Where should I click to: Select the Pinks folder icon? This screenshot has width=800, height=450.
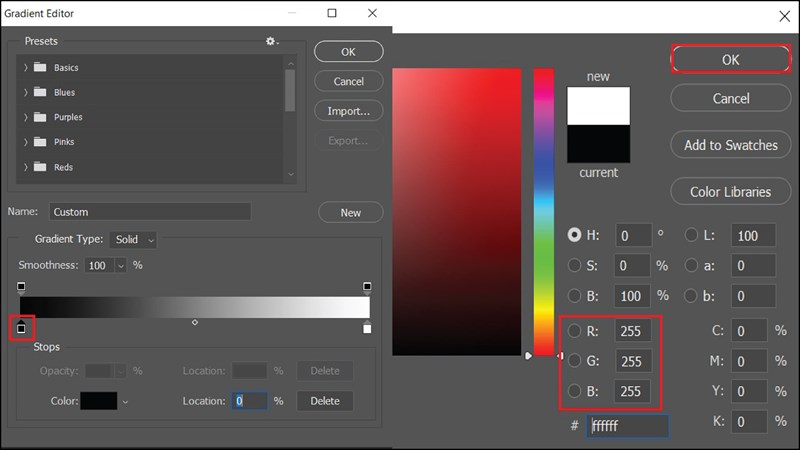(x=40, y=141)
